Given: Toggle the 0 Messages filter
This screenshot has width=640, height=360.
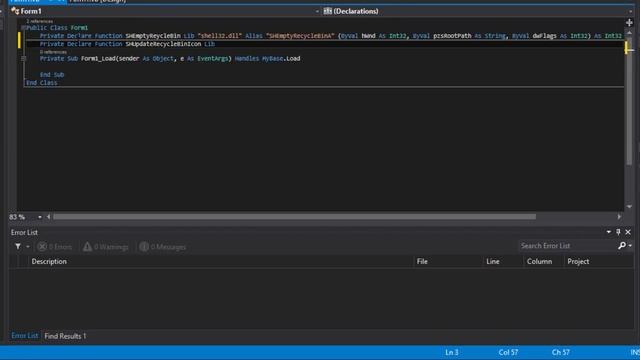Looking at the screenshot, I should click(162, 247).
